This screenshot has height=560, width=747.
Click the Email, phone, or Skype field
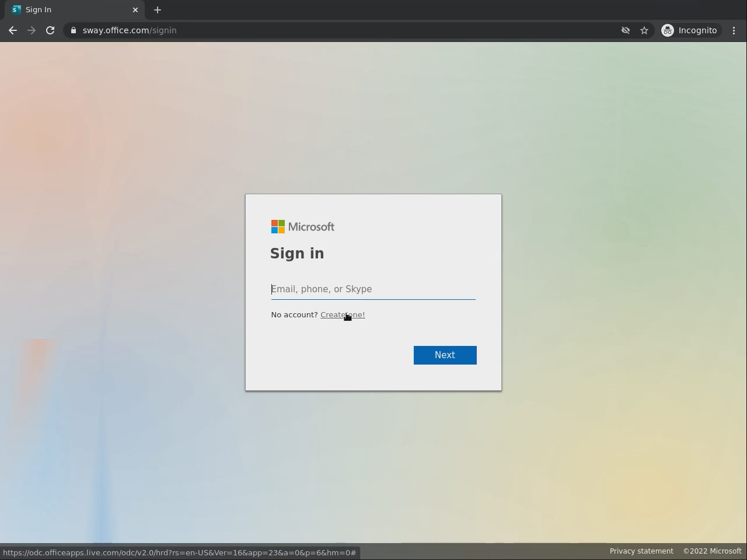tap(373, 289)
